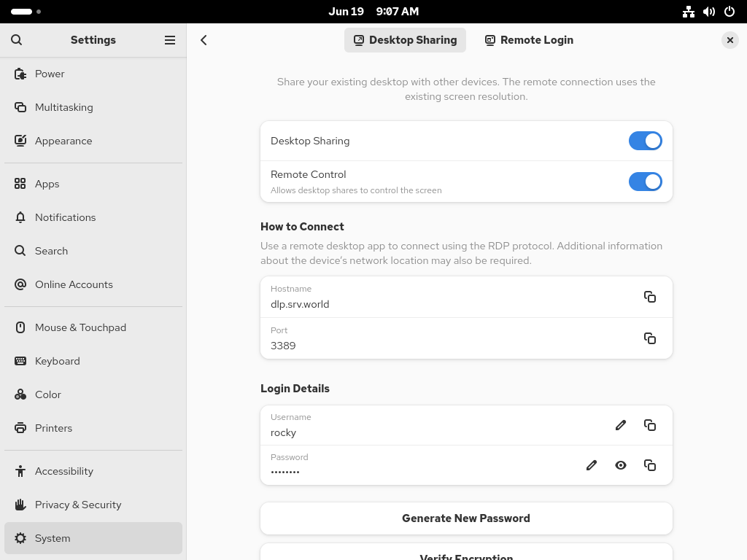
Task: Click the power icon in the top bar
Action: click(729, 11)
